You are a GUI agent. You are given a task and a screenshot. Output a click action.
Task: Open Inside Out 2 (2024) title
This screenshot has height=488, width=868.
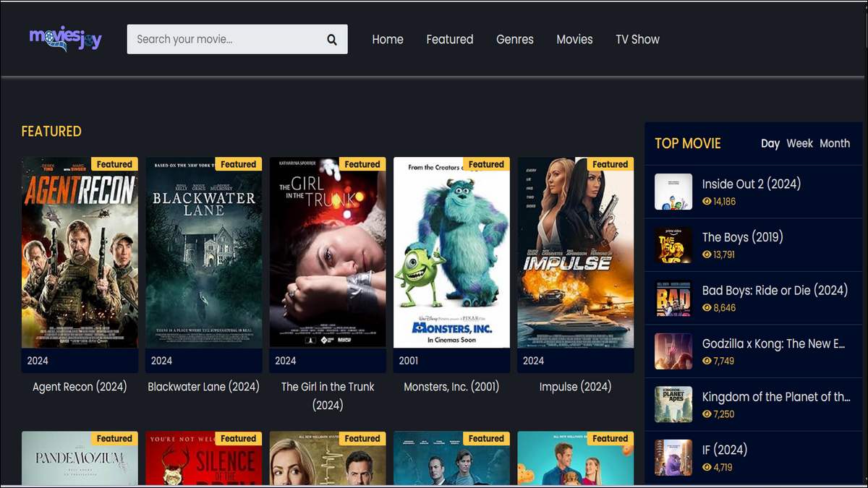click(x=752, y=184)
